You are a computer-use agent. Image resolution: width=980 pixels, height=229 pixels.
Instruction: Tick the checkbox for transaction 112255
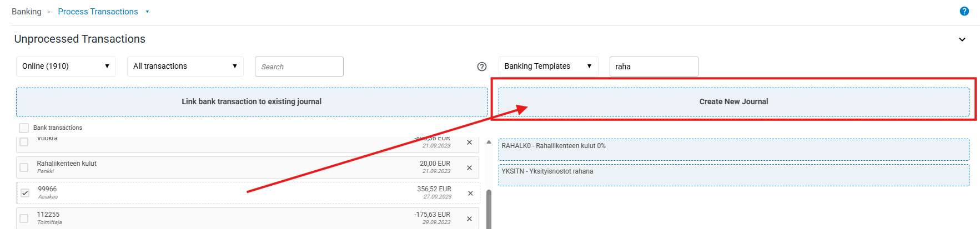(x=24, y=218)
